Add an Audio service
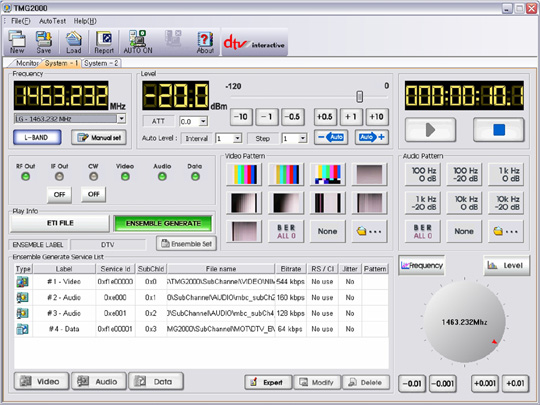This screenshot has width=540, height=405. [x=99, y=382]
